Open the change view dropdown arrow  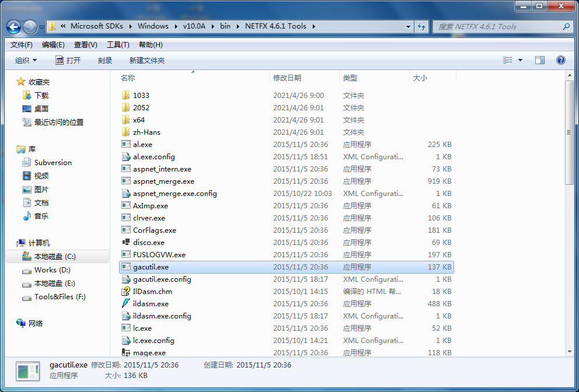coord(520,60)
